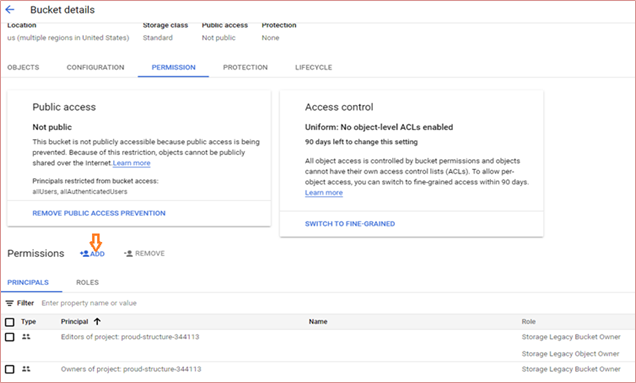Click 'Uniform: No object-level ACLs enabled' heading

379,127
